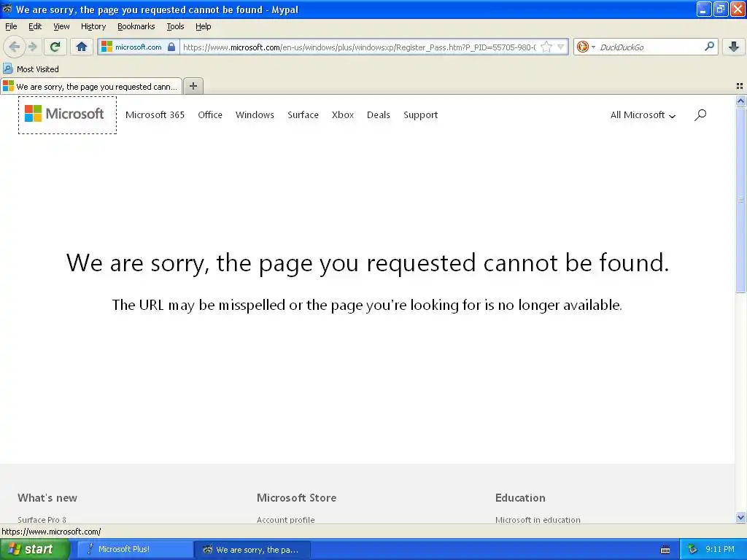Click the Microsoft in education footer link

538,519
